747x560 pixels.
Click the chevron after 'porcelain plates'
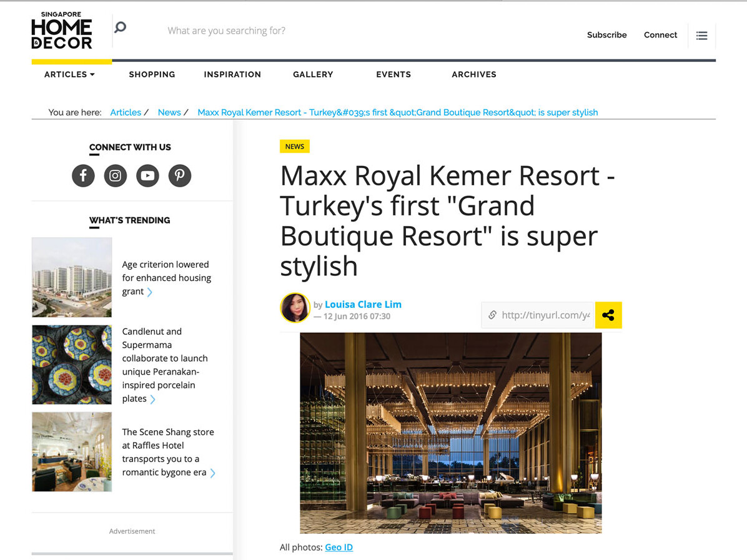152,399
